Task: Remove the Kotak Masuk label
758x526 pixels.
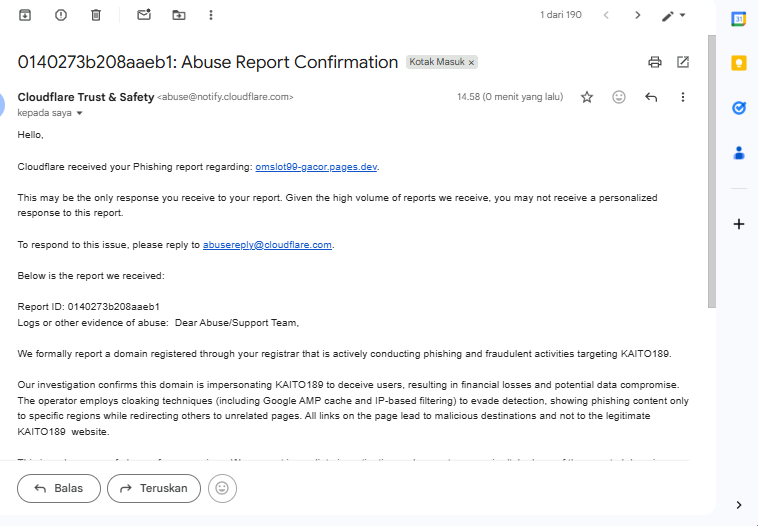Action: click(471, 62)
